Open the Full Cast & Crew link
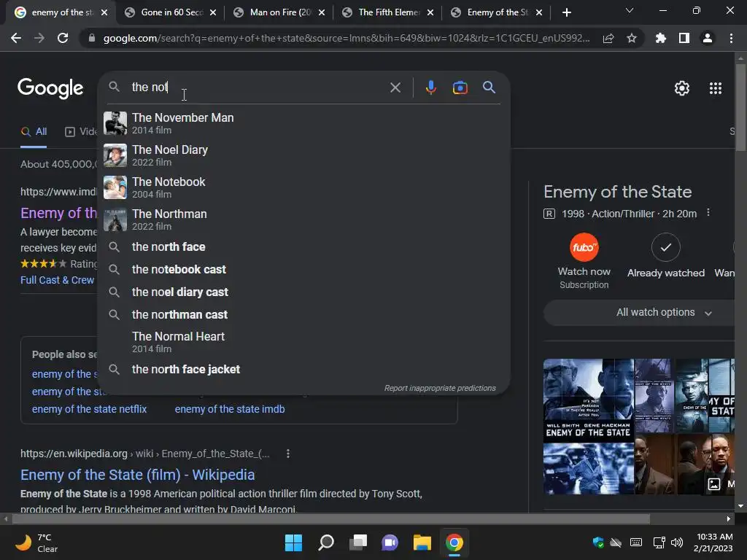The image size is (747, 560). (57, 280)
